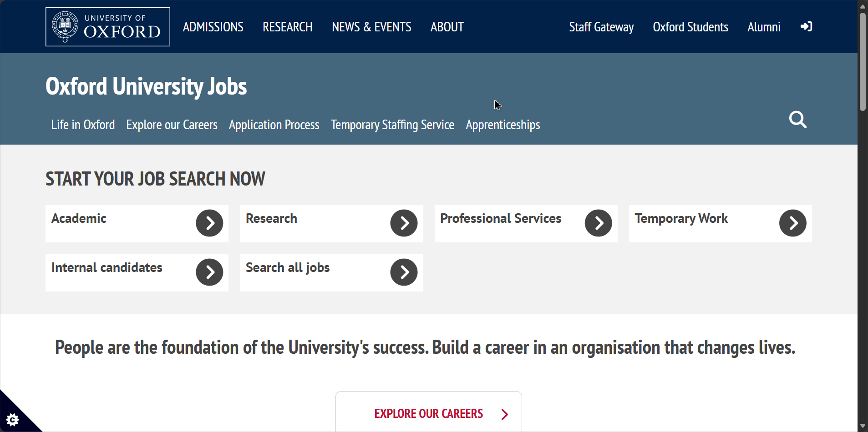Image resolution: width=868 pixels, height=432 pixels.
Task: Click the University of Oxford logo
Action: pos(108,27)
